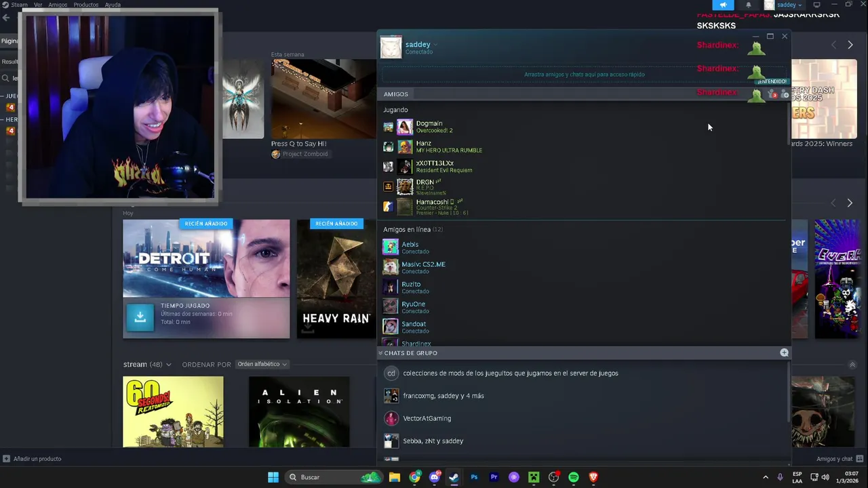Click saddey's avatar in friends window
The image size is (868, 488).
coord(391,47)
